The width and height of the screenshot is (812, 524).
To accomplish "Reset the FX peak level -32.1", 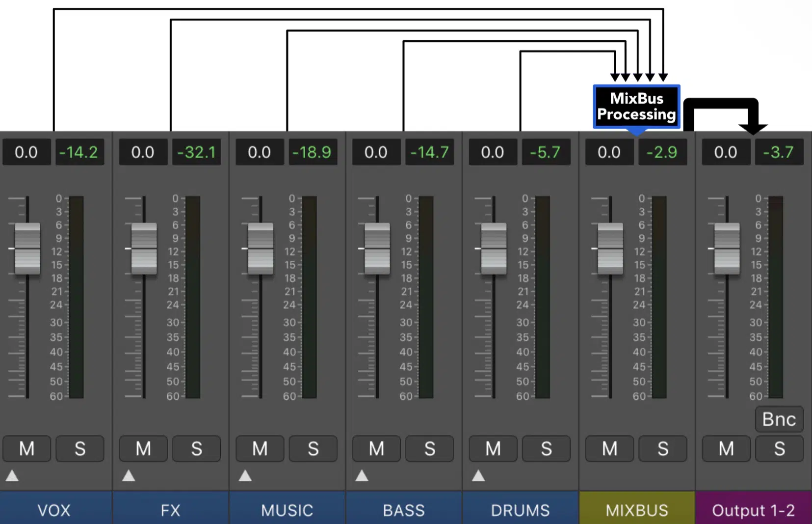I will [x=196, y=152].
